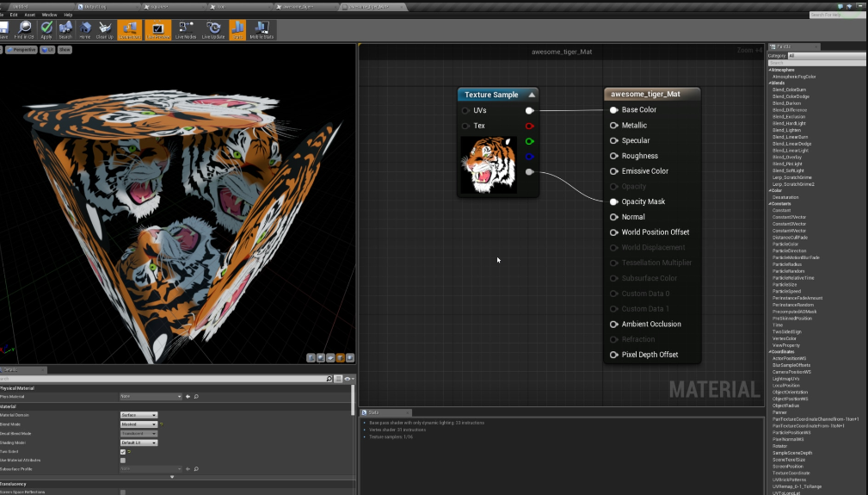Toggle the Live Update toolbar icon

(213, 30)
